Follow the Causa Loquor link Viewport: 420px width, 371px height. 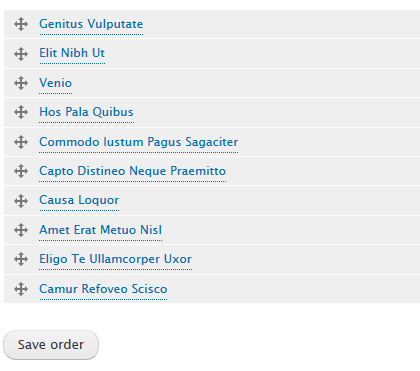(x=79, y=200)
